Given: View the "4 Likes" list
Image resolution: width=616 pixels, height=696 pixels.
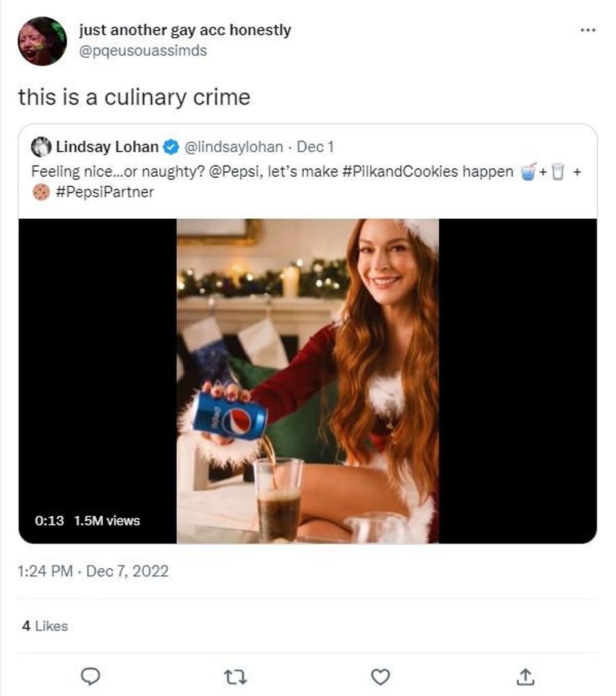Looking at the screenshot, I should click(x=45, y=626).
